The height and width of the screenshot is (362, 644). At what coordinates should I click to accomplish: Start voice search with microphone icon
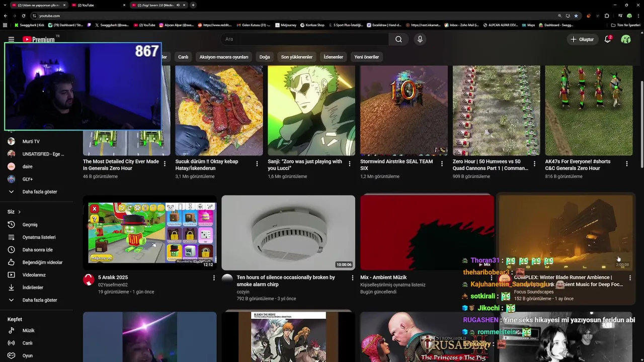coord(420,39)
